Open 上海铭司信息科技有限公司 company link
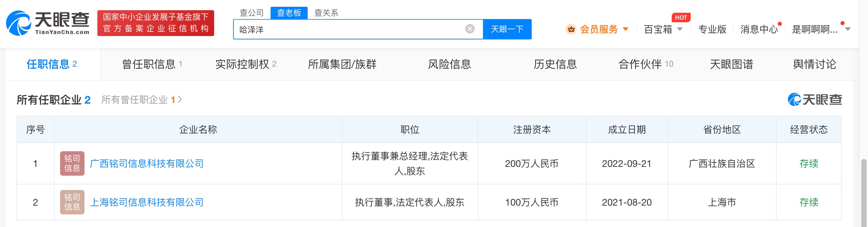Image resolution: width=868 pixels, height=227 pixels. tap(147, 202)
